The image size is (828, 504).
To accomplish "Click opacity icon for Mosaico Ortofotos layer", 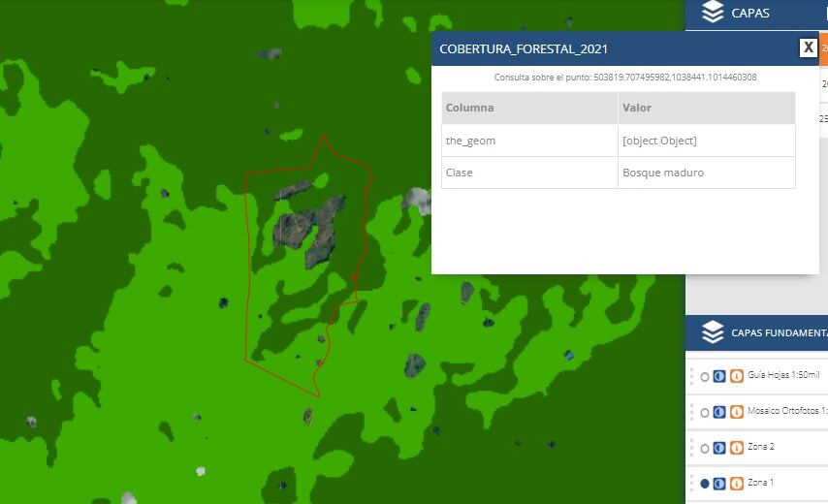I will 719,412.
